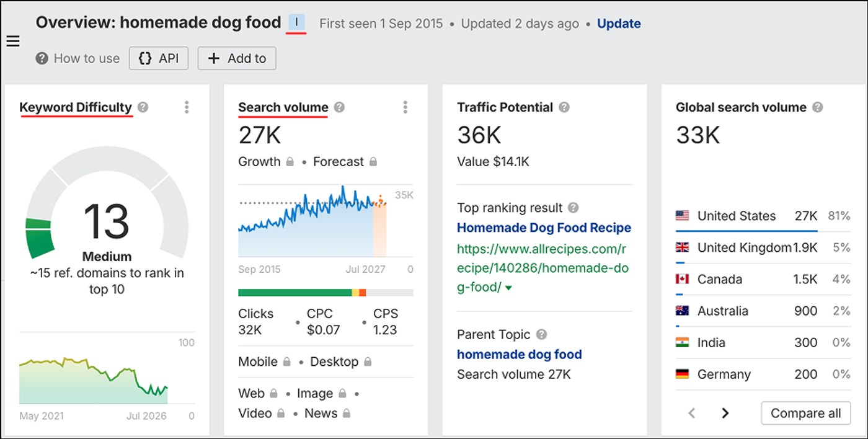868x439 pixels.
Task: Open parent topic homemade dog food link
Action: coord(519,355)
